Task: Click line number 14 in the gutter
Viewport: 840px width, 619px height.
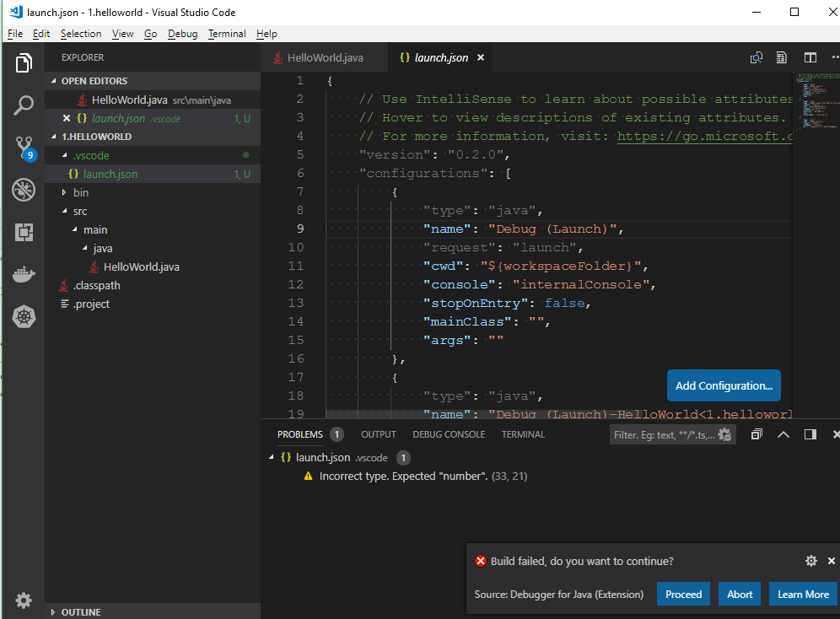Action: point(296,321)
